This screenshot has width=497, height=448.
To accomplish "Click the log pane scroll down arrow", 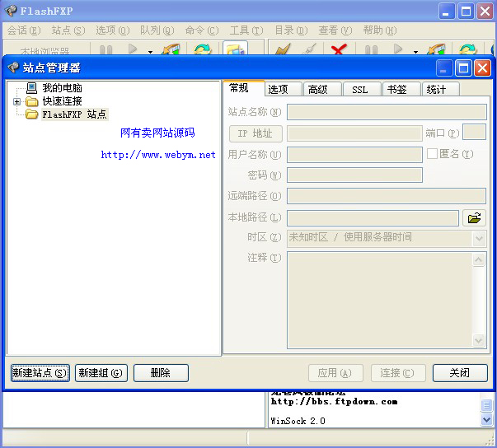I will click(x=486, y=420).
